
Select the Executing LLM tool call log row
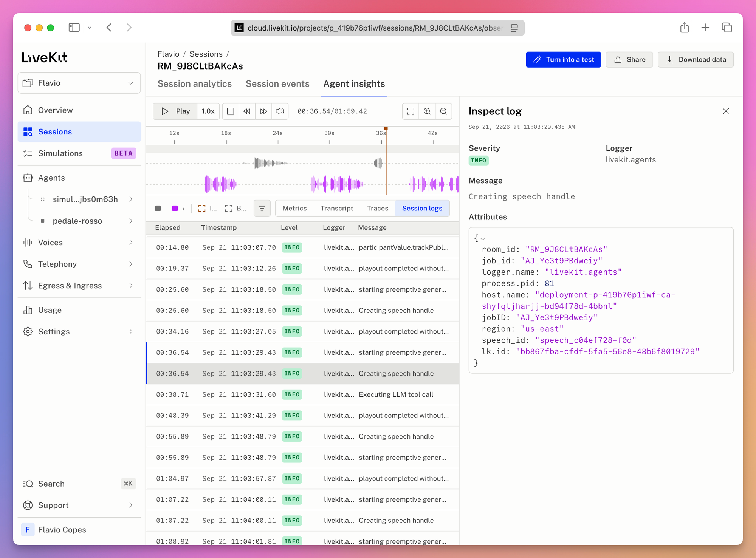[303, 394]
